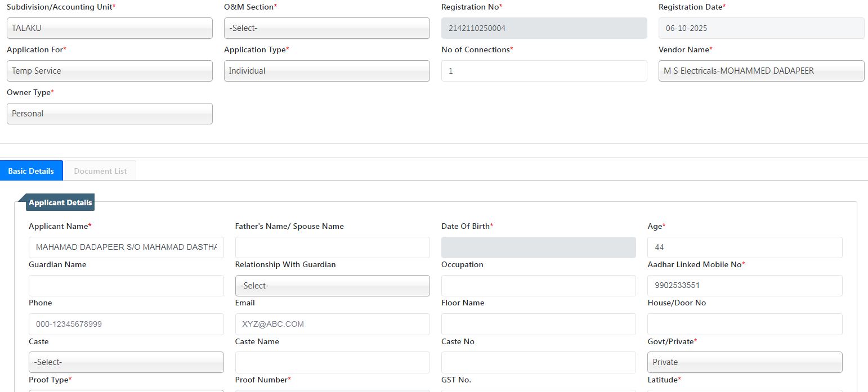Expand the Owner Type dropdown

(110, 114)
